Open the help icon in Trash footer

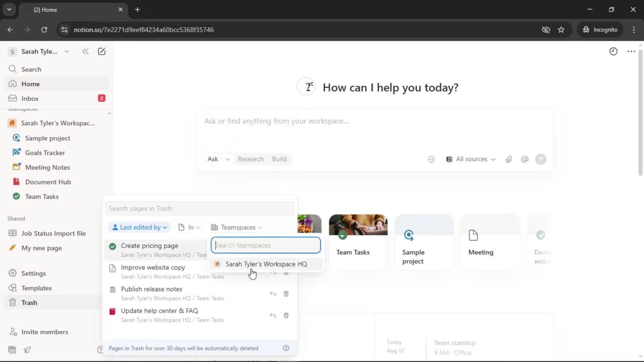tap(286, 348)
